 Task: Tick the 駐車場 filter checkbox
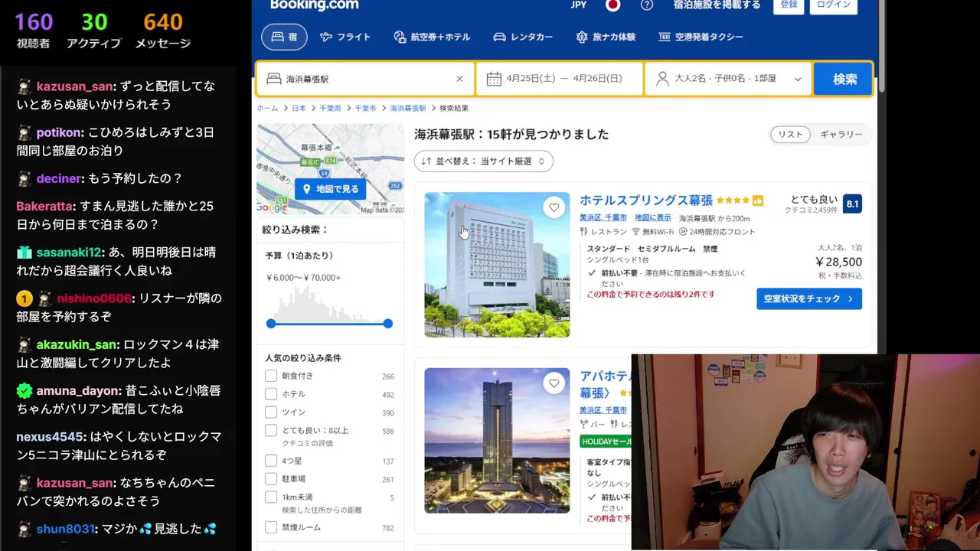(271, 479)
